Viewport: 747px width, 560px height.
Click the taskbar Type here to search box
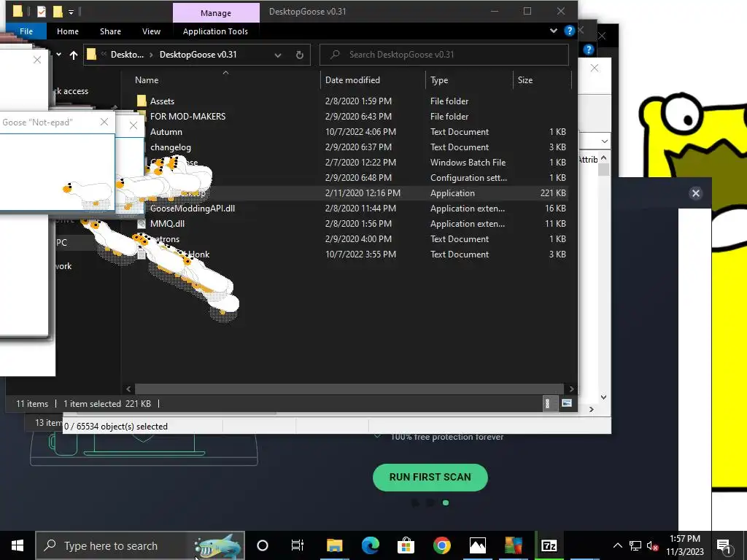point(140,545)
